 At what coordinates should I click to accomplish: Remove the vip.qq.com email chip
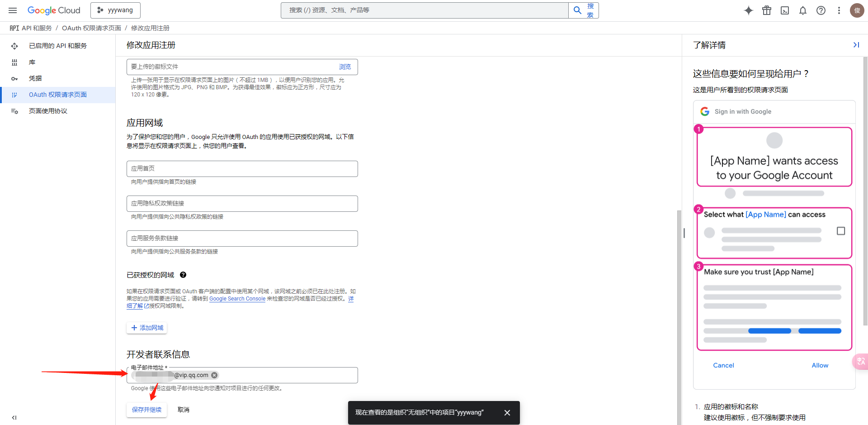(x=215, y=375)
